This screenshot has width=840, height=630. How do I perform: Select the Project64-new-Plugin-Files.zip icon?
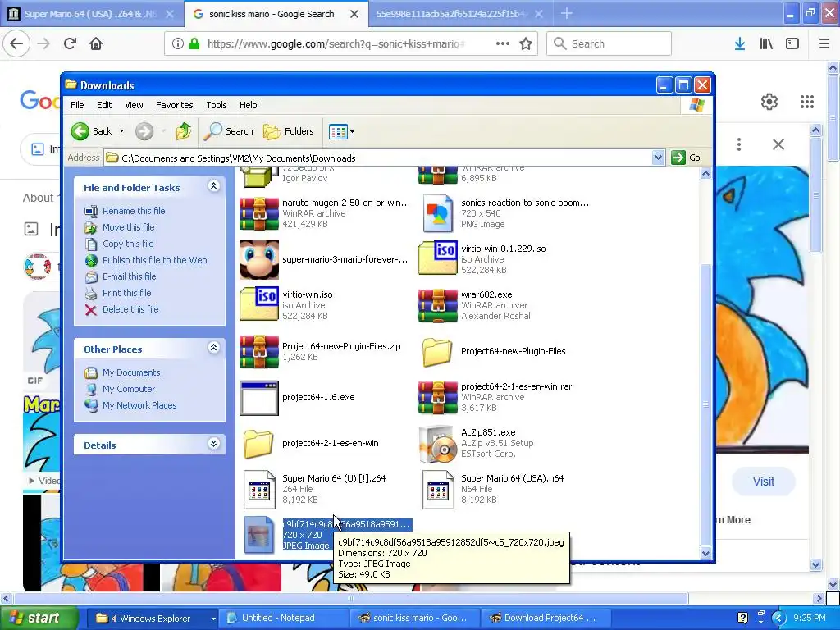tap(258, 351)
